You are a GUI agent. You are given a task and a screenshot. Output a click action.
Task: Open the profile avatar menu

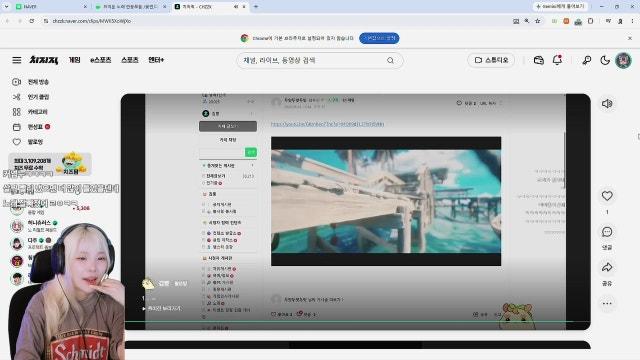click(623, 60)
